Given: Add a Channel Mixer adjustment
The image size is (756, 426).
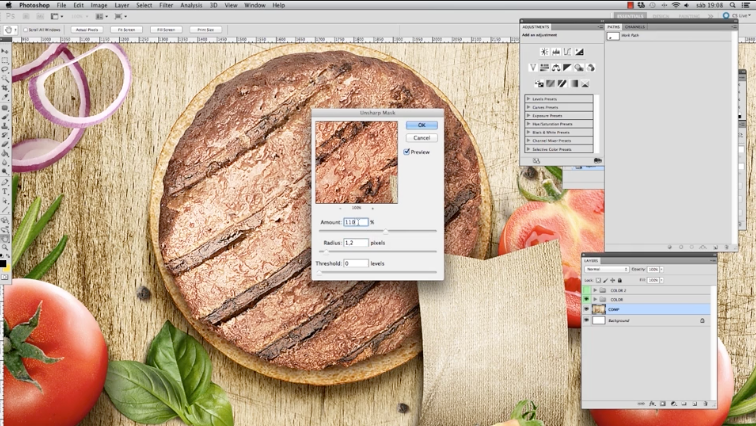Looking at the screenshot, I should (x=591, y=67).
